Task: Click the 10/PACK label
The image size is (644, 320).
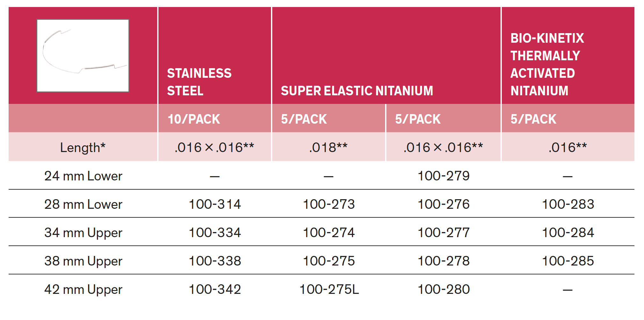Action: pos(194,119)
